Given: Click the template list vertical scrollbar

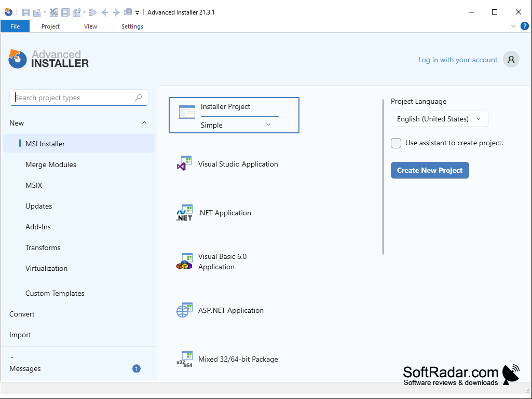Looking at the screenshot, I should (383, 176).
